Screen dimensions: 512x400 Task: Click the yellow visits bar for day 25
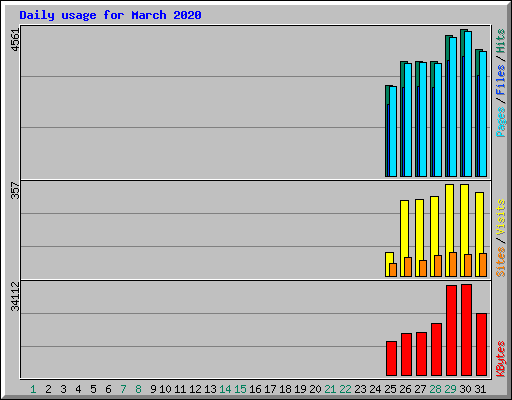click(x=389, y=258)
